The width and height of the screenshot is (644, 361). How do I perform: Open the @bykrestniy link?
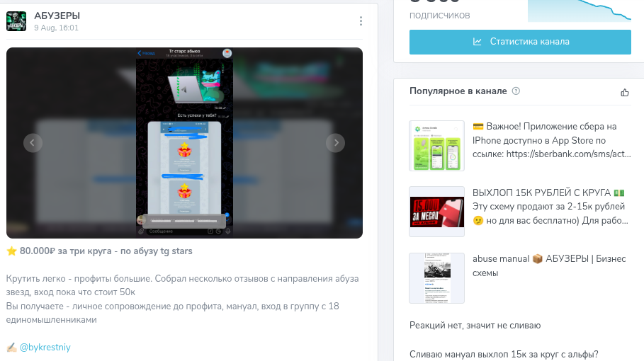coord(45,347)
